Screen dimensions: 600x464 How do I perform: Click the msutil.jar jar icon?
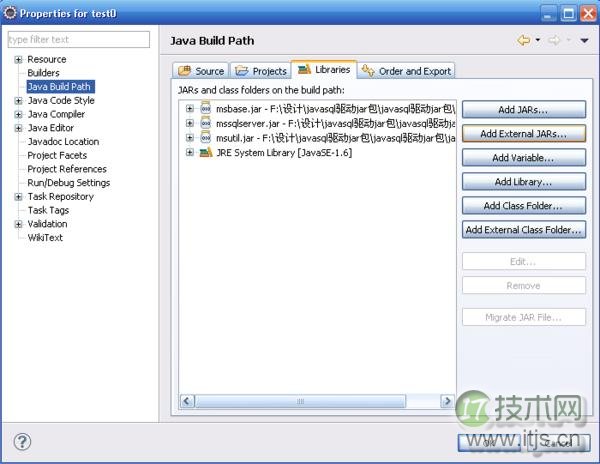tap(206, 137)
